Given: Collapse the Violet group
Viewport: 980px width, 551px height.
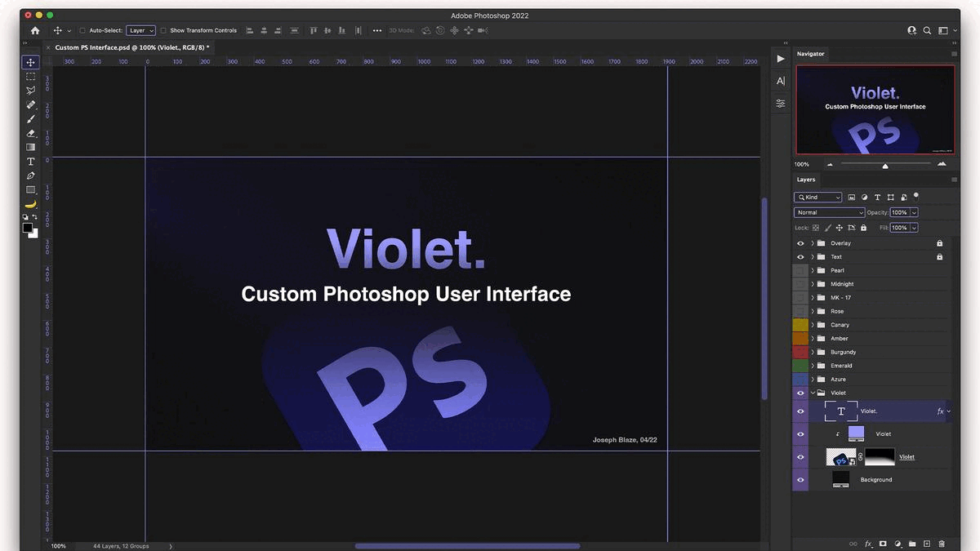Looking at the screenshot, I should coord(813,393).
